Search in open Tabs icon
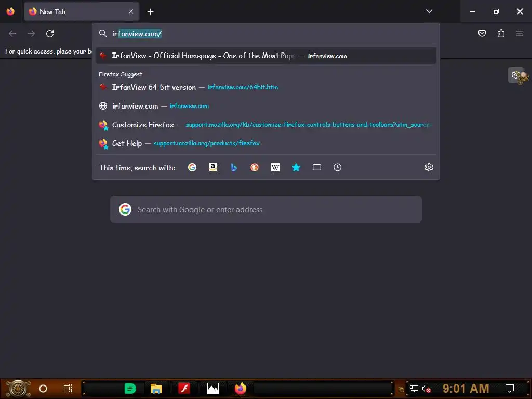Image resolution: width=532 pixels, height=399 pixels. (316, 167)
